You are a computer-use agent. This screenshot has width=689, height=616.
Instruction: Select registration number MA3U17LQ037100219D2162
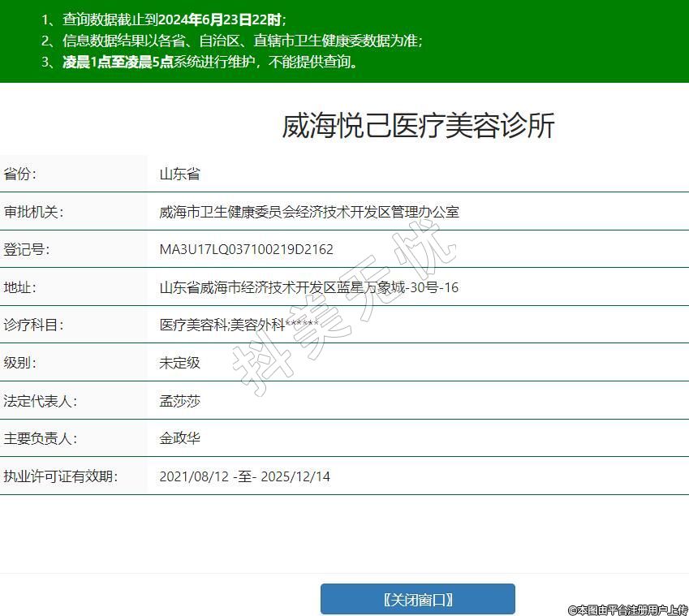pos(246,249)
